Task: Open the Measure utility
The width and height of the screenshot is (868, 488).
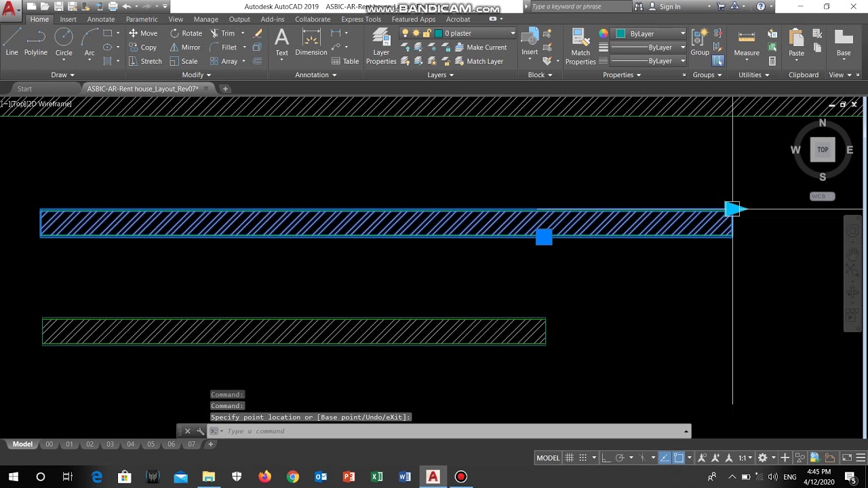Action: click(747, 43)
